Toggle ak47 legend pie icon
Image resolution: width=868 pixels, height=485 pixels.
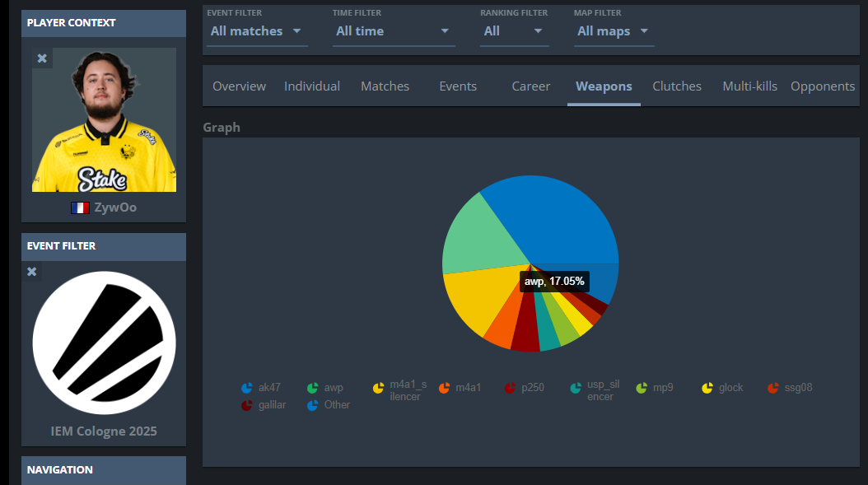point(247,388)
